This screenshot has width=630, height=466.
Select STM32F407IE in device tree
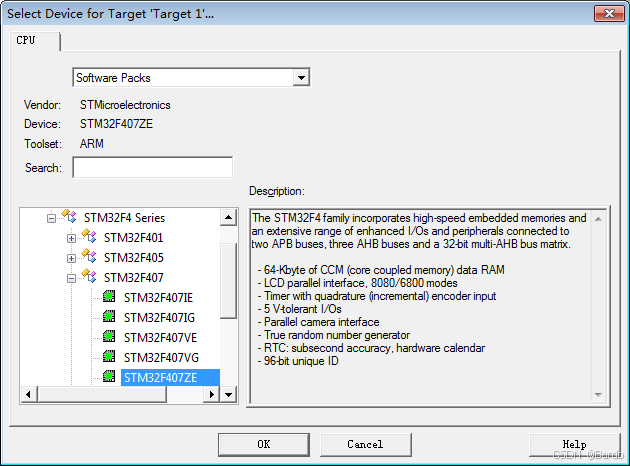(x=158, y=298)
